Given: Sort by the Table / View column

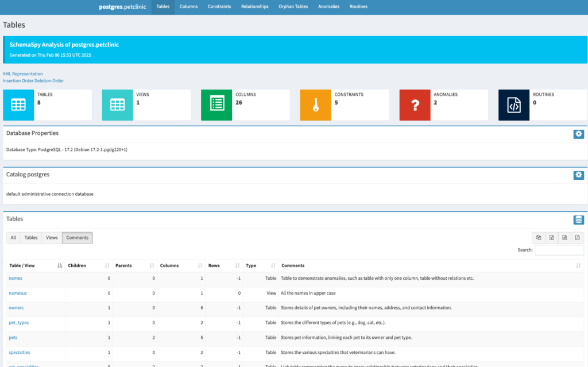Looking at the screenshot, I should pos(36,265).
